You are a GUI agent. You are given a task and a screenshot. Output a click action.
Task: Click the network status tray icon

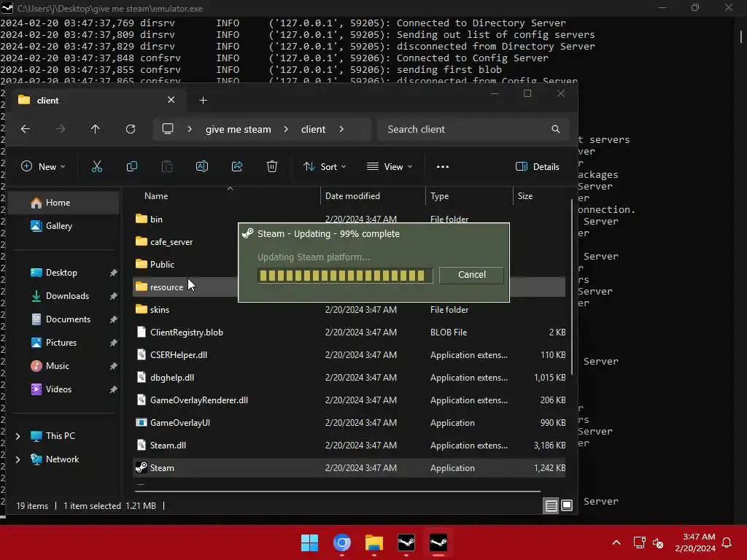tap(639, 542)
